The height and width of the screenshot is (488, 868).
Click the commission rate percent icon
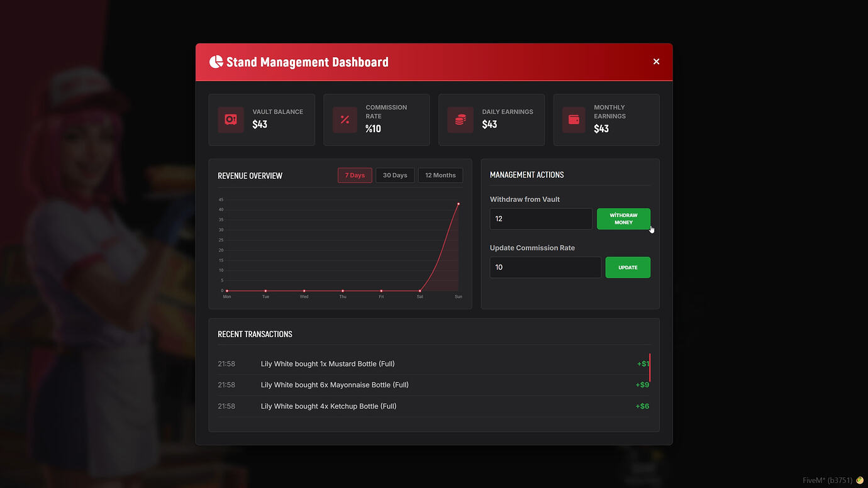coord(345,119)
